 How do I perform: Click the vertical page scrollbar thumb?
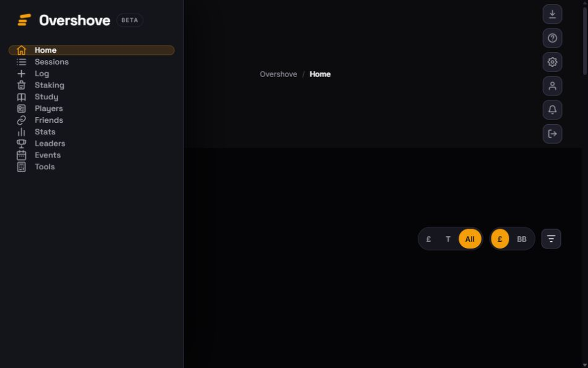pos(585,41)
